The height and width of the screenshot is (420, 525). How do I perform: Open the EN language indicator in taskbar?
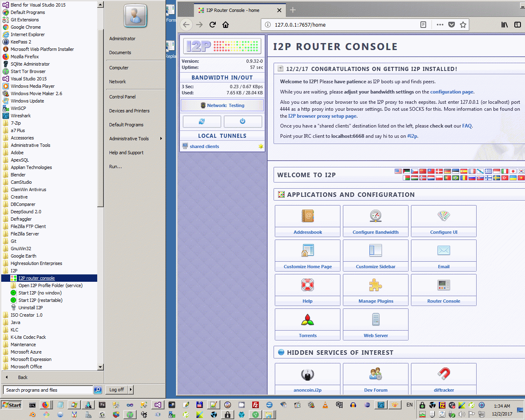(409, 405)
